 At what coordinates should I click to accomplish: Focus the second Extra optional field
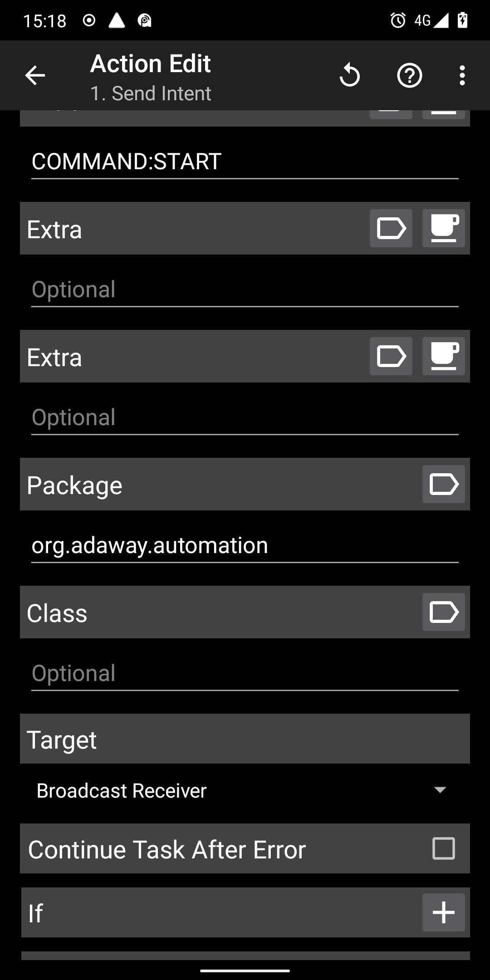pyautogui.click(x=245, y=418)
